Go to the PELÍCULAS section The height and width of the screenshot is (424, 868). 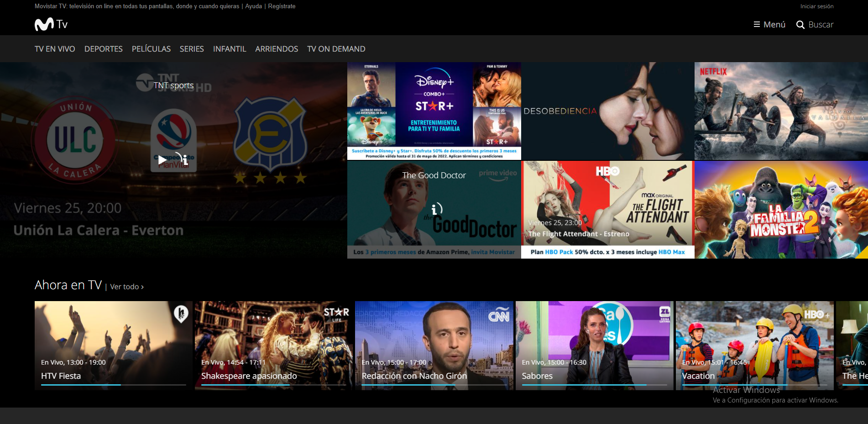click(x=151, y=49)
